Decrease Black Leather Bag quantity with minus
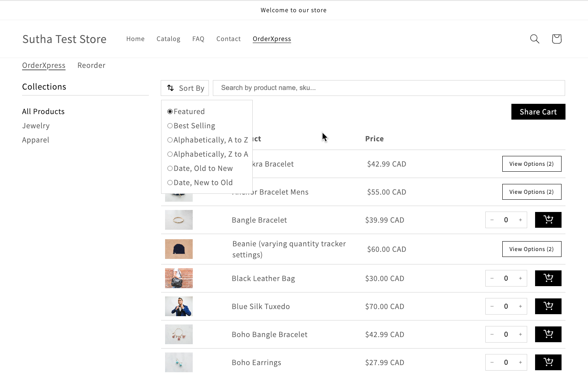 point(492,278)
